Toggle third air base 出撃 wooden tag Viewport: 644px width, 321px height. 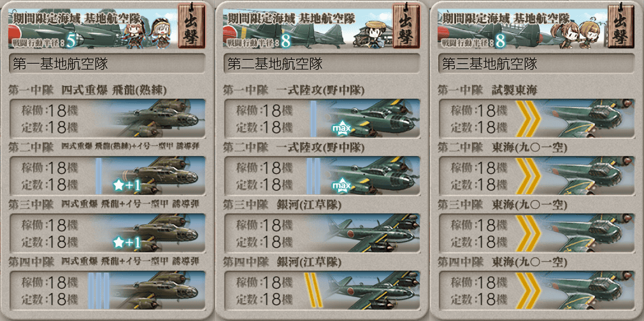pos(620,25)
